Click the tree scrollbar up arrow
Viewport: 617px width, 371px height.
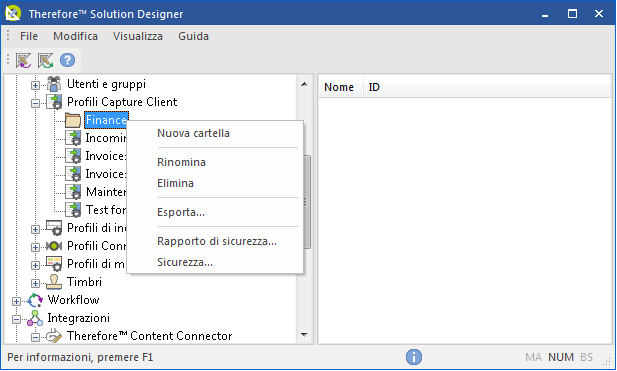304,84
